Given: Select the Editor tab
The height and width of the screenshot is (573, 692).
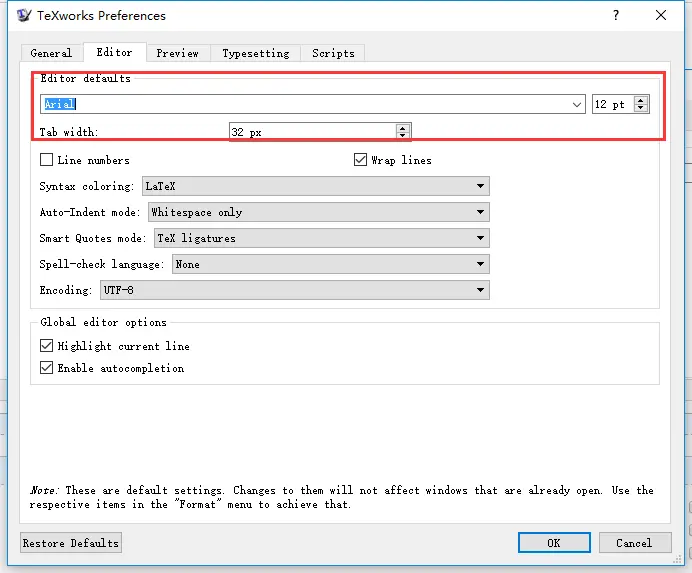Looking at the screenshot, I should pyautogui.click(x=114, y=52).
